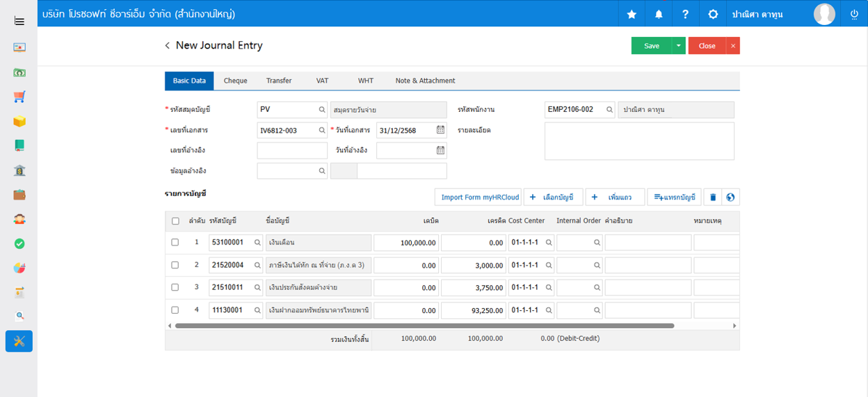The height and width of the screenshot is (397, 868).
Task: Open the settings gear in header
Action: click(713, 14)
